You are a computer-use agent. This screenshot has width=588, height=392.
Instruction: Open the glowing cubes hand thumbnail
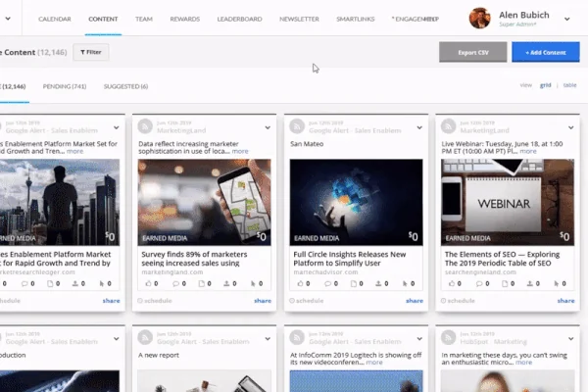click(x=357, y=202)
